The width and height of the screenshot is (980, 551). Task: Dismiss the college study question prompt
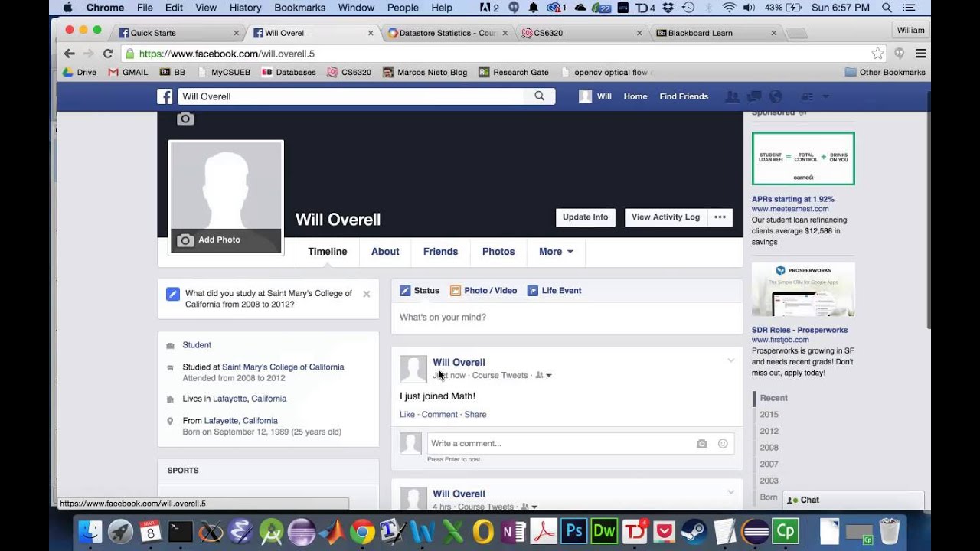(x=366, y=294)
